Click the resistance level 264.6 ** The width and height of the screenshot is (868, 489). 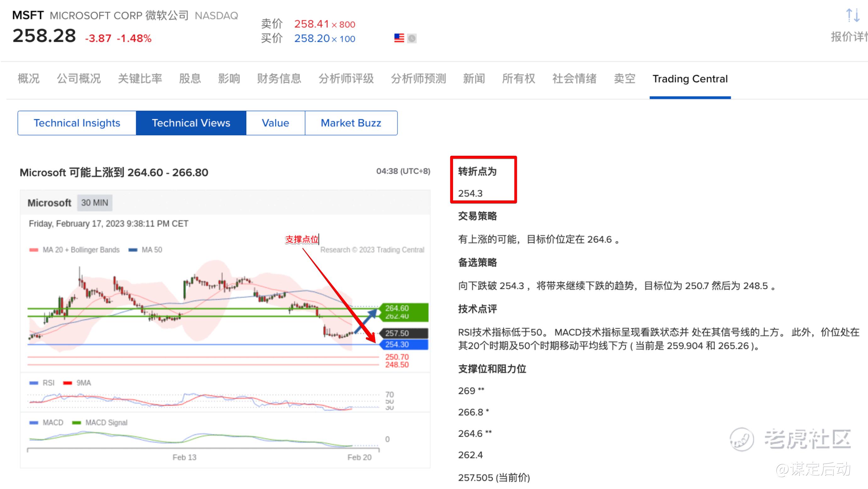click(475, 433)
